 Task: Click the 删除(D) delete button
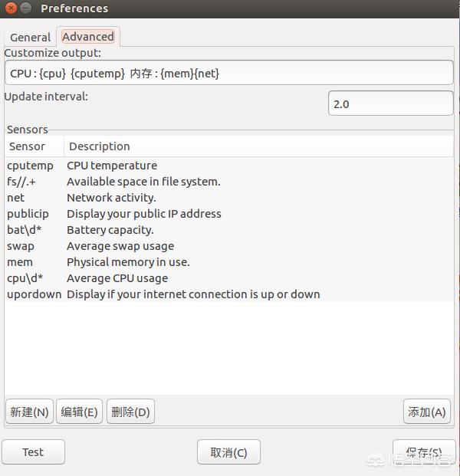pyautogui.click(x=130, y=412)
